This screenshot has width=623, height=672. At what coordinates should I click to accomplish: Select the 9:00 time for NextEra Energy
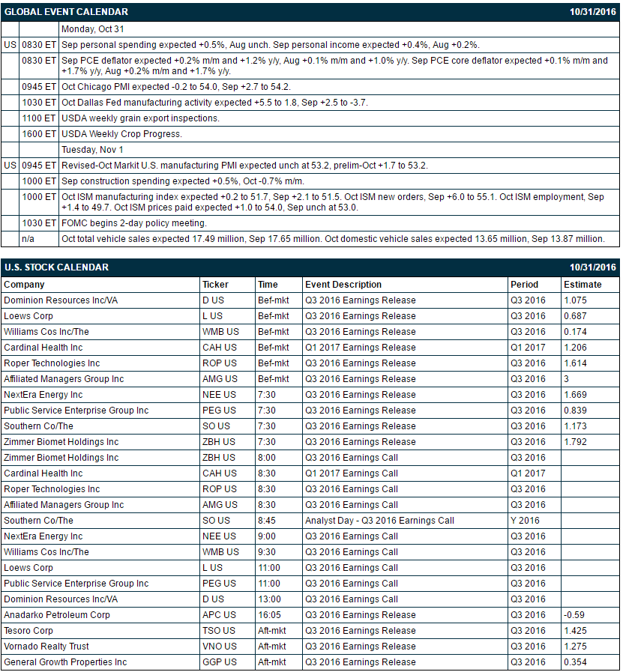[267, 536]
